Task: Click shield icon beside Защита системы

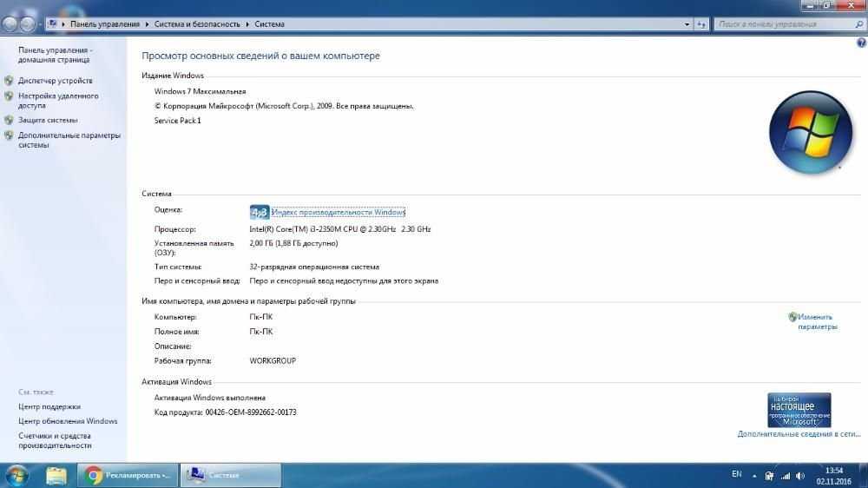Action: click(x=9, y=120)
